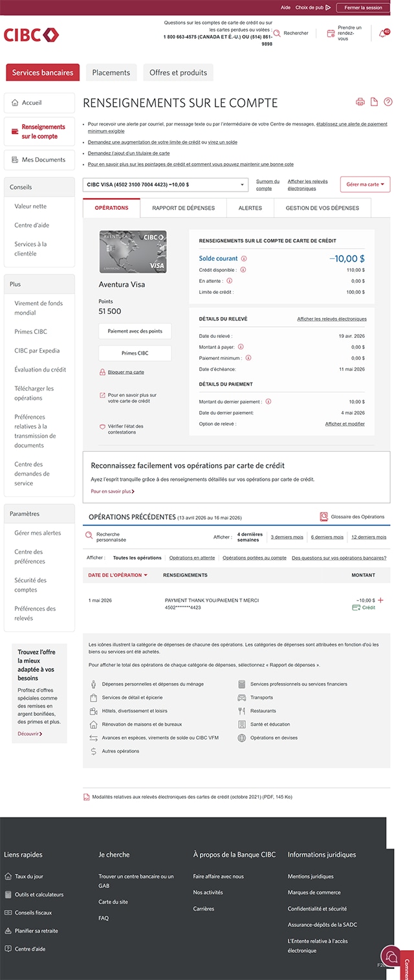Open the search magnifier icon (Rechercher)
The image size is (414, 980).
pyautogui.click(x=278, y=33)
